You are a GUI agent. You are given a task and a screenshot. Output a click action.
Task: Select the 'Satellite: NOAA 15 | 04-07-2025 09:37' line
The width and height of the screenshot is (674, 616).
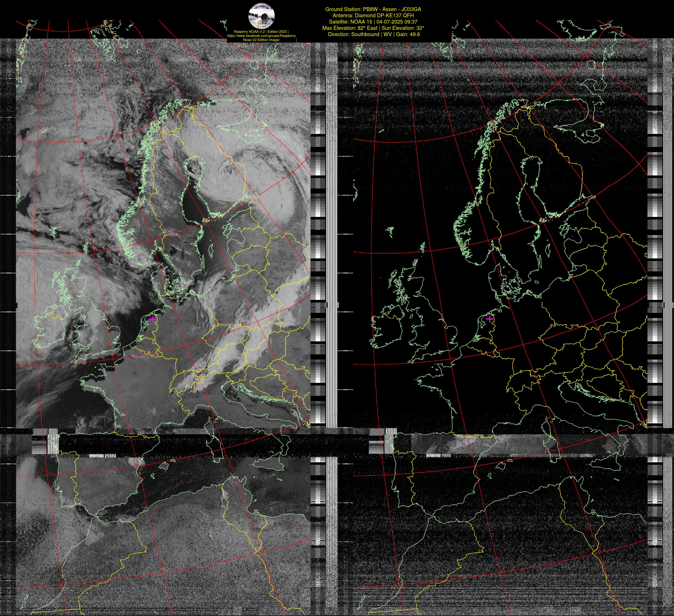[373, 22]
